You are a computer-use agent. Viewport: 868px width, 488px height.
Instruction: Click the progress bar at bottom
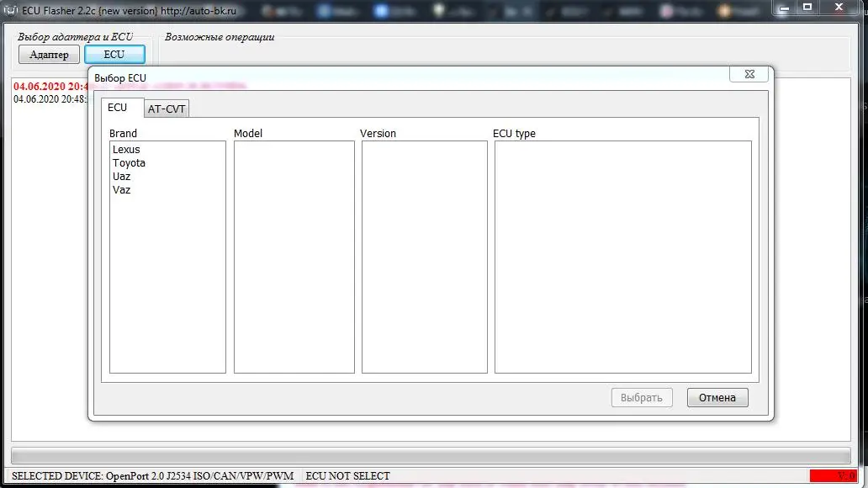point(431,456)
